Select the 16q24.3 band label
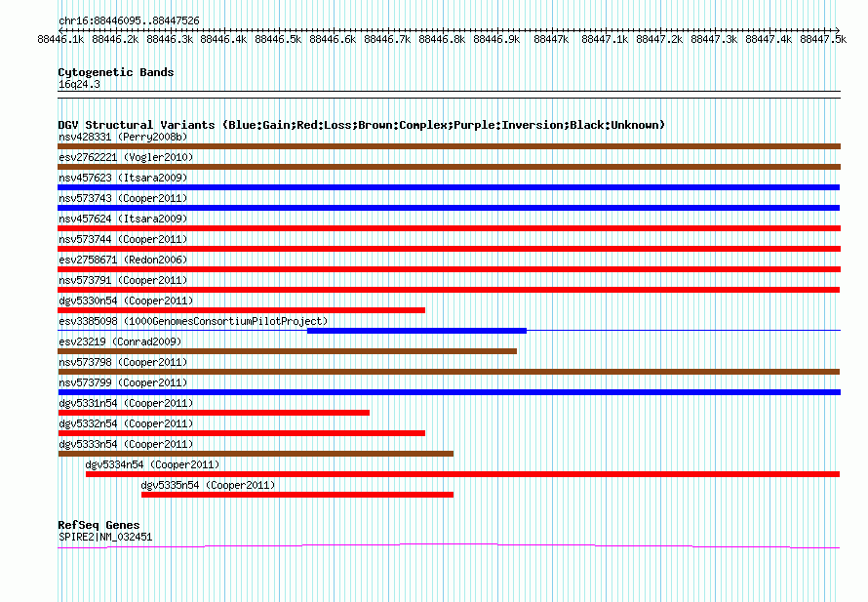Viewport: 868px width, 602px height. (79, 84)
